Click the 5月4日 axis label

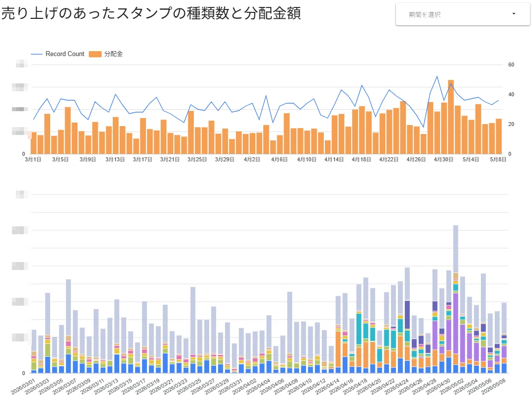[471, 159]
